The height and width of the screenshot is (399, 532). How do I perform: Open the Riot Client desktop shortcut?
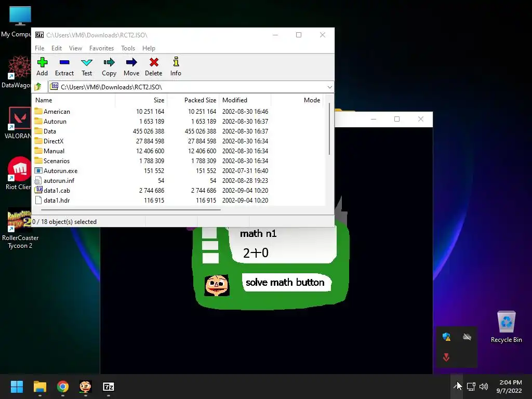point(18,174)
